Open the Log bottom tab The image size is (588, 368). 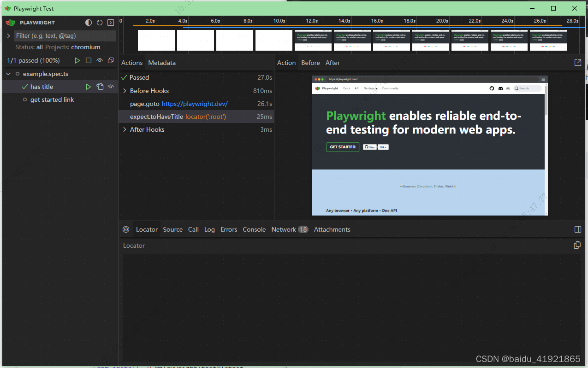click(x=210, y=229)
